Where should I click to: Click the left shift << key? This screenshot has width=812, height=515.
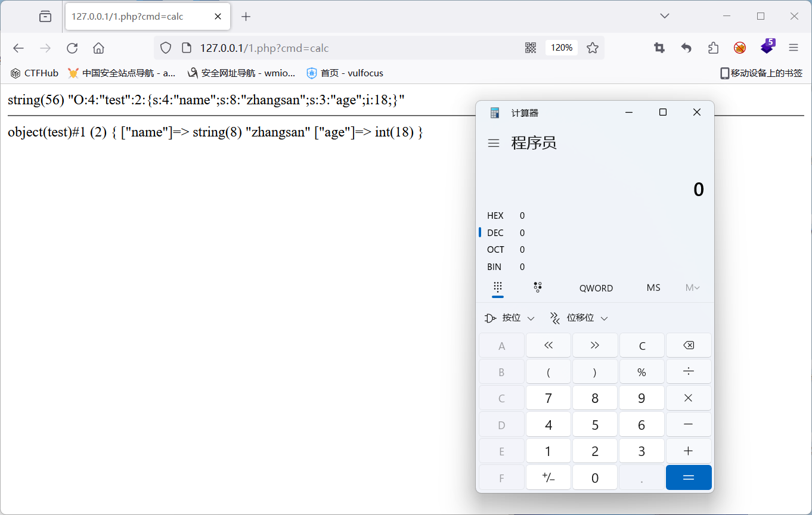pyautogui.click(x=548, y=346)
